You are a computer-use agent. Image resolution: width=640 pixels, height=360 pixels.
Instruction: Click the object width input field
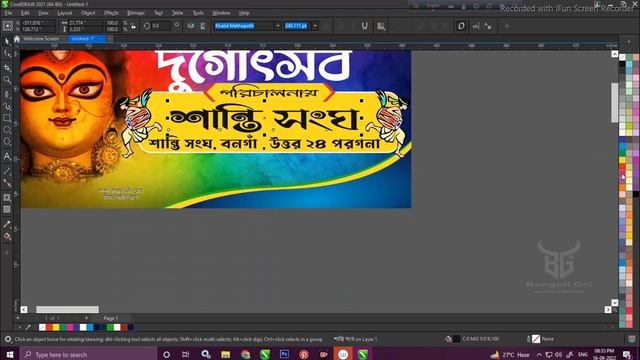click(x=84, y=23)
